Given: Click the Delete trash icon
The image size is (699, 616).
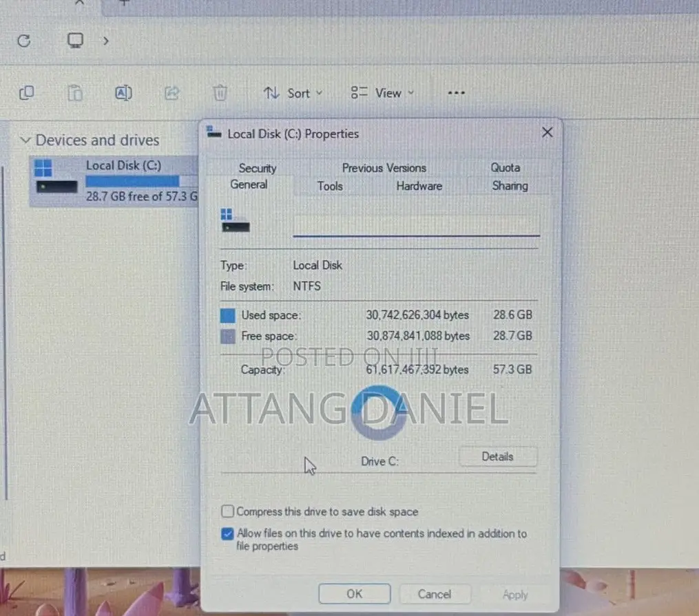Looking at the screenshot, I should [x=220, y=93].
